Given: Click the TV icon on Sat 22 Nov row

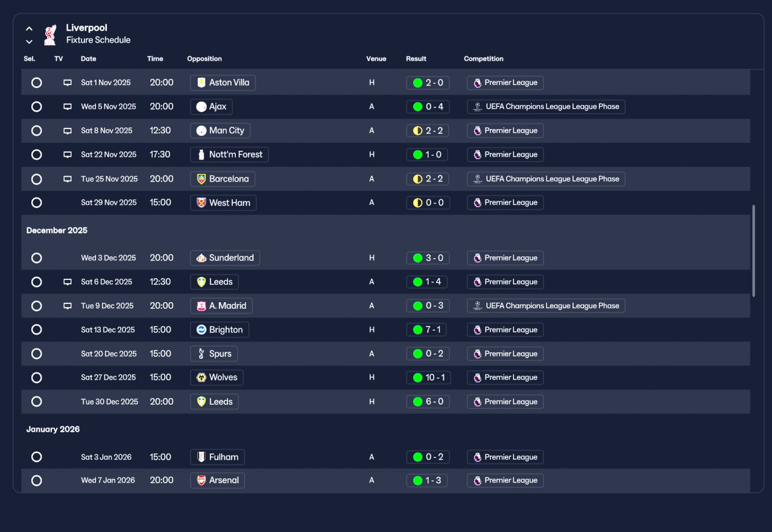Looking at the screenshot, I should pos(68,155).
